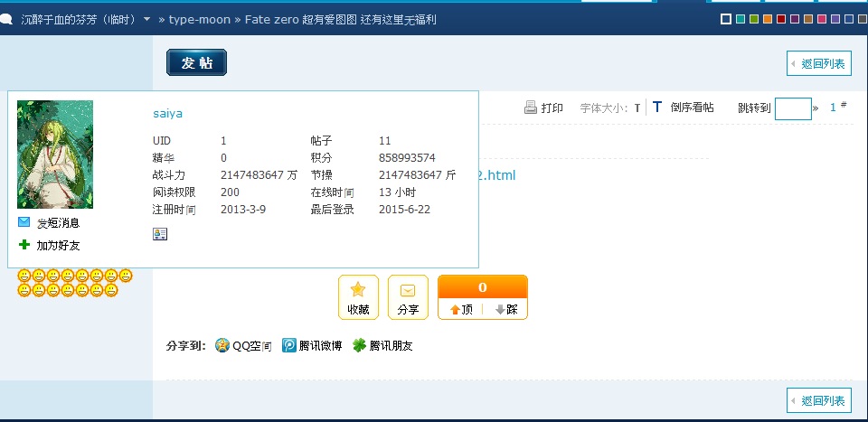Image resolution: width=868 pixels, height=422 pixels.
Task: Click the » jump-to-floor arrow
Action: point(816,108)
